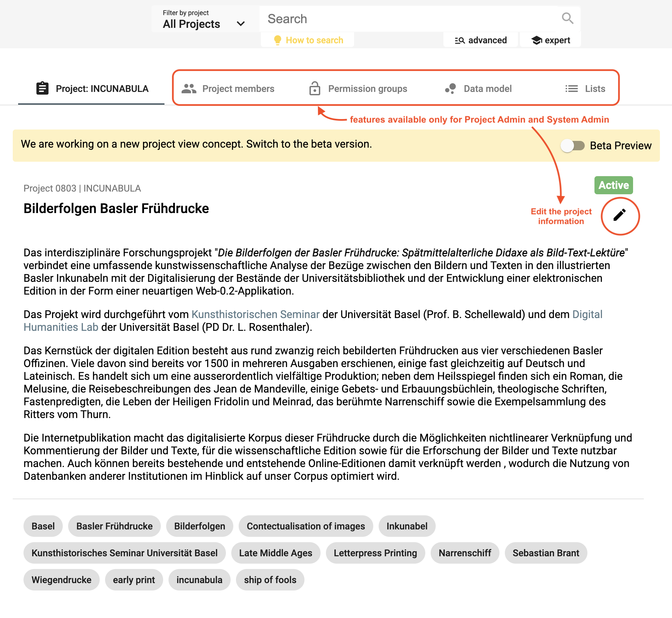This screenshot has width=672, height=618.
Task: Open the How to search help
Action: (308, 40)
